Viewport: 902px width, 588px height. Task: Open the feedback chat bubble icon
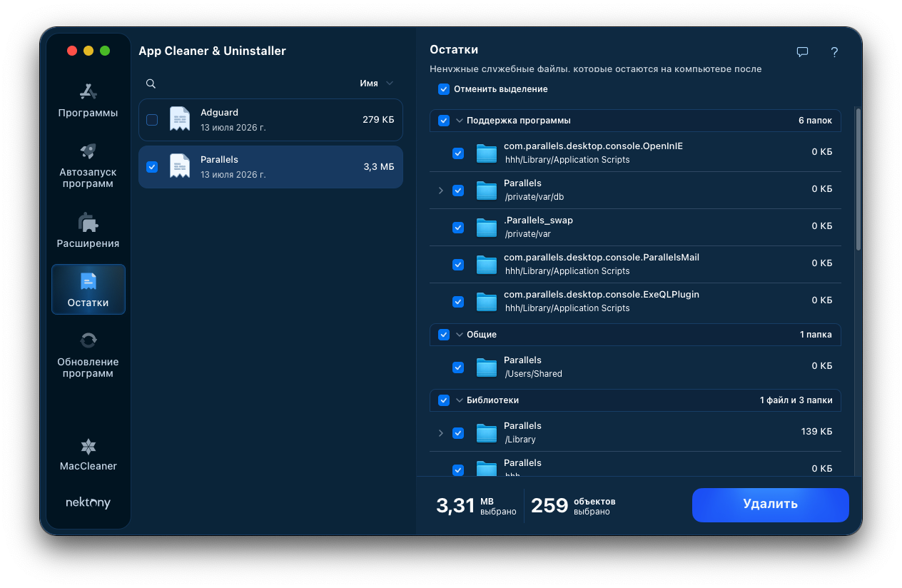[x=802, y=52]
